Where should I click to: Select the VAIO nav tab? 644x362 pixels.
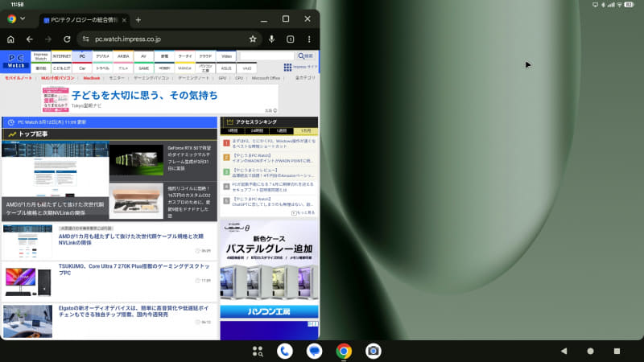pos(247,68)
